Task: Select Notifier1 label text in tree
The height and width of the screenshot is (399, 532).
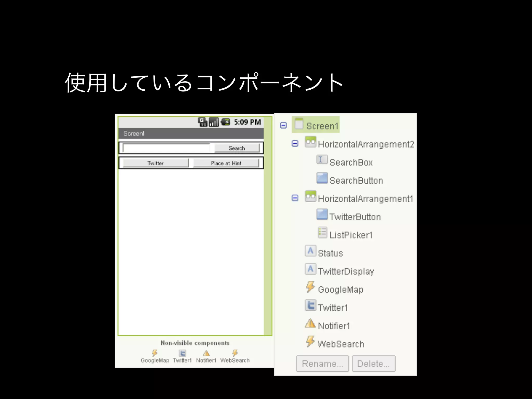Action: [x=334, y=326]
